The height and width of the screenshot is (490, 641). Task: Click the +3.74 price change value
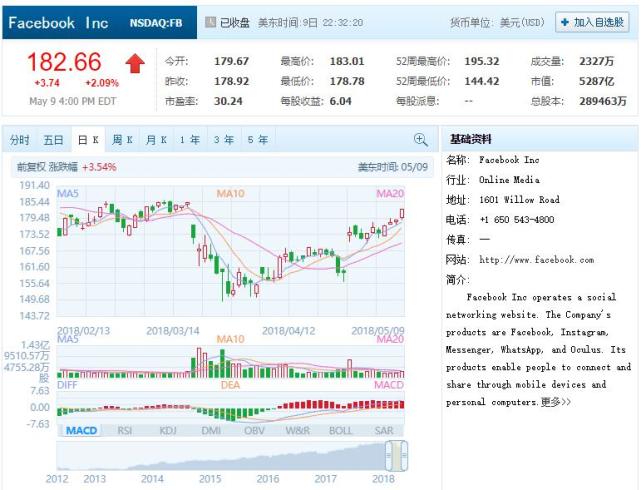pyautogui.click(x=47, y=83)
